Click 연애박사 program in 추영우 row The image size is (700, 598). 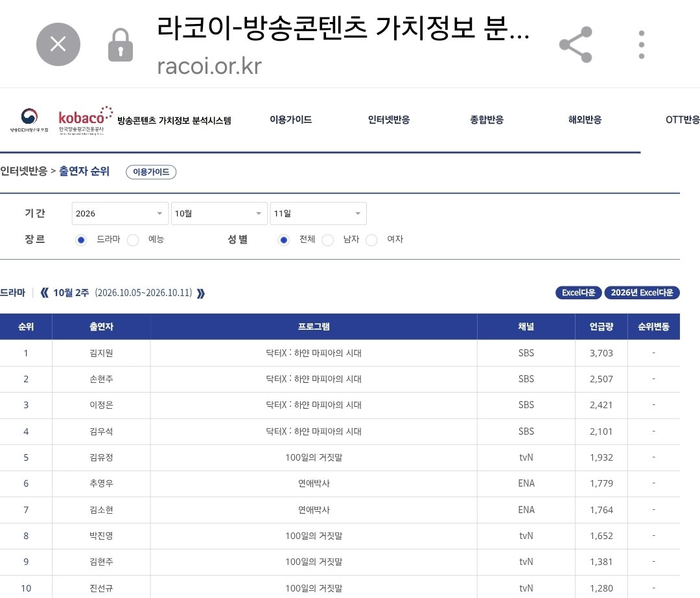point(314,483)
